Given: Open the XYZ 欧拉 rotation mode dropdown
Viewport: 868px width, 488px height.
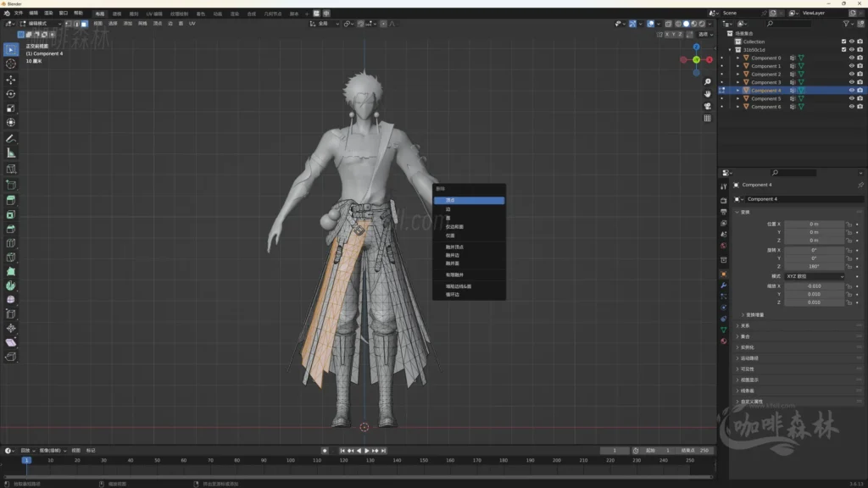Looking at the screenshot, I should click(814, 276).
